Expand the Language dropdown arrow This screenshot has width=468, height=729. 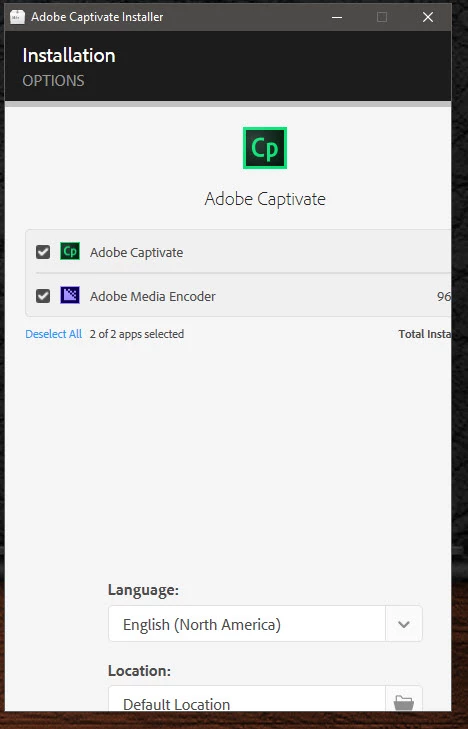(403, 624)
